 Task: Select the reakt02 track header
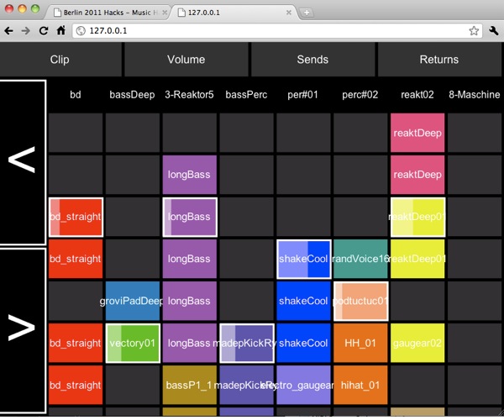pyautogui.click(x=417, y=95)
